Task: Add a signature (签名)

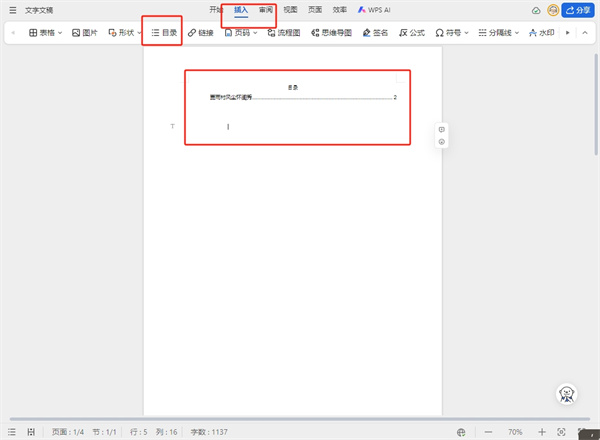Action: pos(375,33)
